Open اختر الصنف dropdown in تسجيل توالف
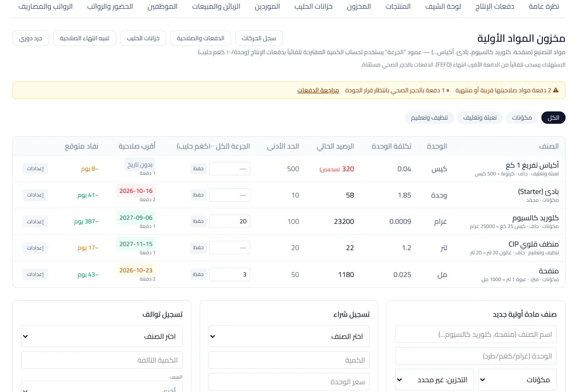 pos(102,336)
